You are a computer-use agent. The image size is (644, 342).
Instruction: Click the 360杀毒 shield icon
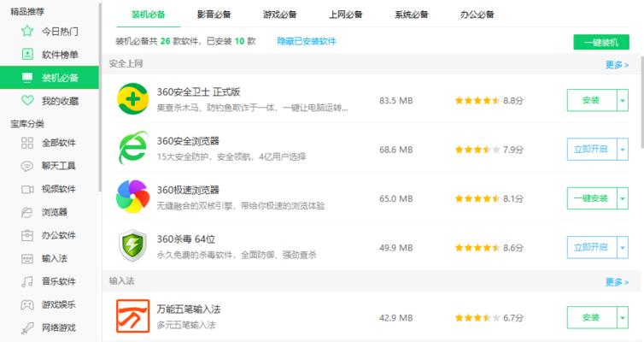tap(132, 246)
